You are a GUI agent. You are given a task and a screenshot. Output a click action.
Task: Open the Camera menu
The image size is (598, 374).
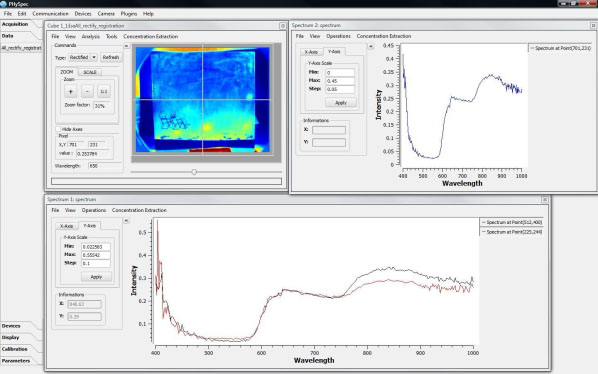click(106, 14)
